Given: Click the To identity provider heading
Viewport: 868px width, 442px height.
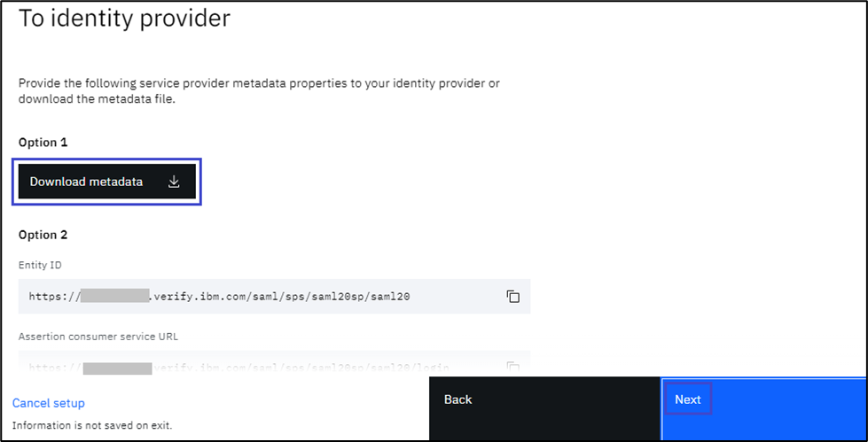Looking at the screenshot, I should [x=124, y=19].
